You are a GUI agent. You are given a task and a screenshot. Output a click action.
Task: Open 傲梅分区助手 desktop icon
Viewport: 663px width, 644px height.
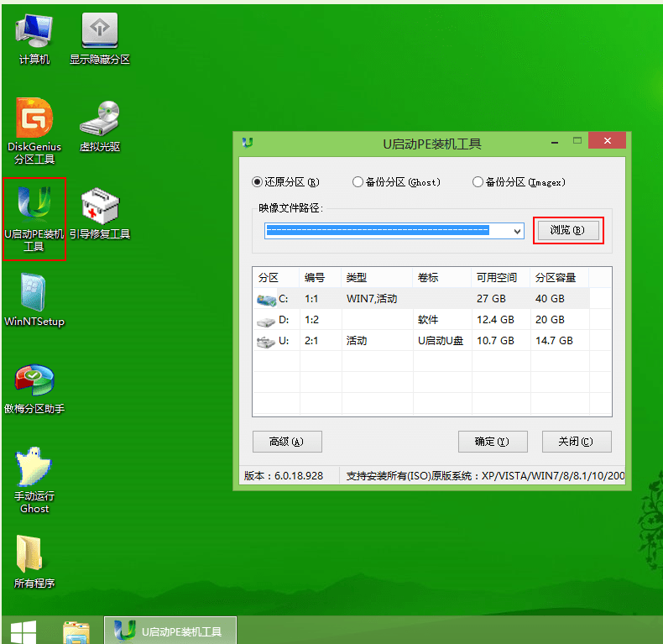(x=34, y=389)
